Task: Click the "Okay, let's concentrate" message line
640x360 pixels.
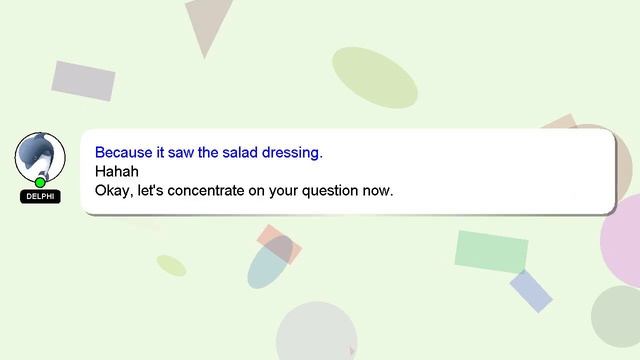Action: click(244, 191)
